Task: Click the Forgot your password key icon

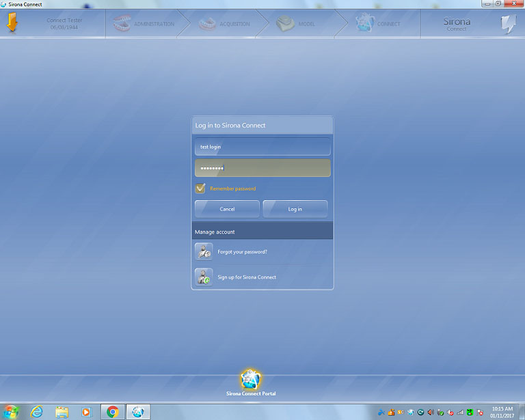Action: click(x=204, y=252)
